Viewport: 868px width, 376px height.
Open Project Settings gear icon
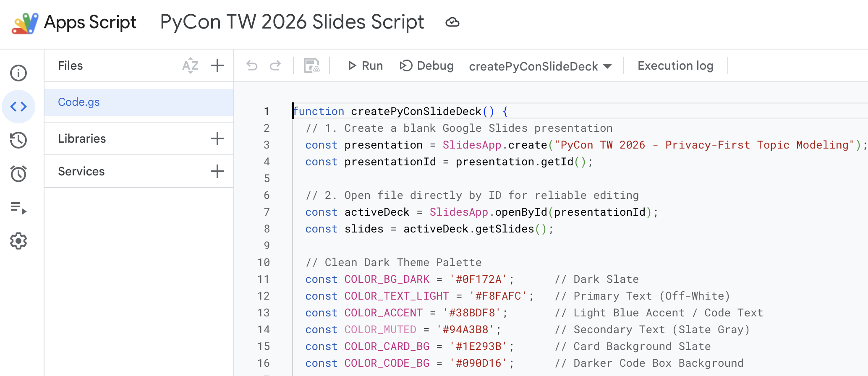(x=18, y=241)
